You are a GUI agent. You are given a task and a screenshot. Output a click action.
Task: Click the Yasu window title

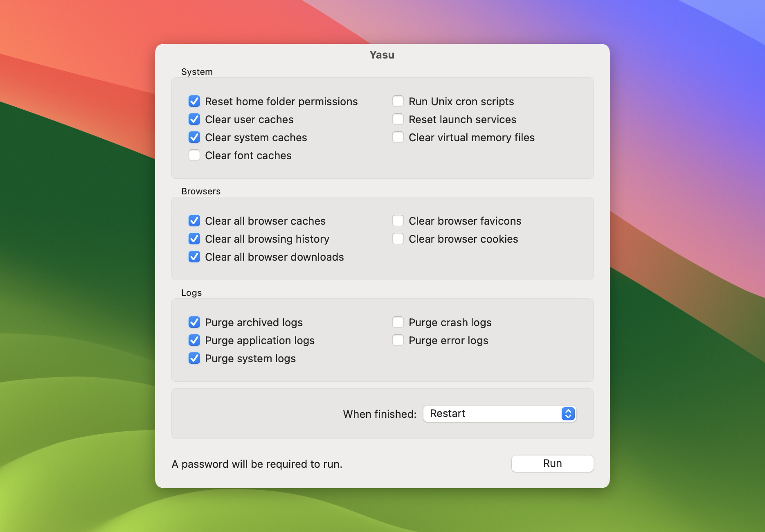[x=382, y=54]
